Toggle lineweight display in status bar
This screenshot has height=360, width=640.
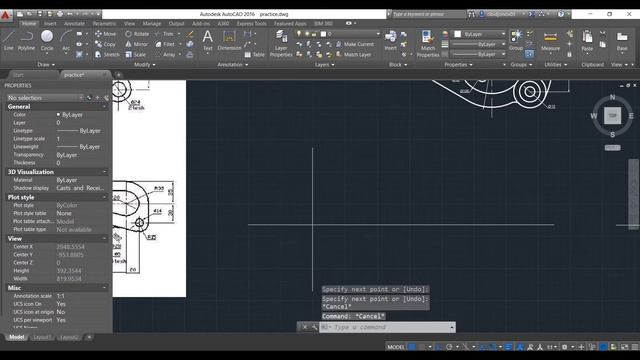point(509,347)
